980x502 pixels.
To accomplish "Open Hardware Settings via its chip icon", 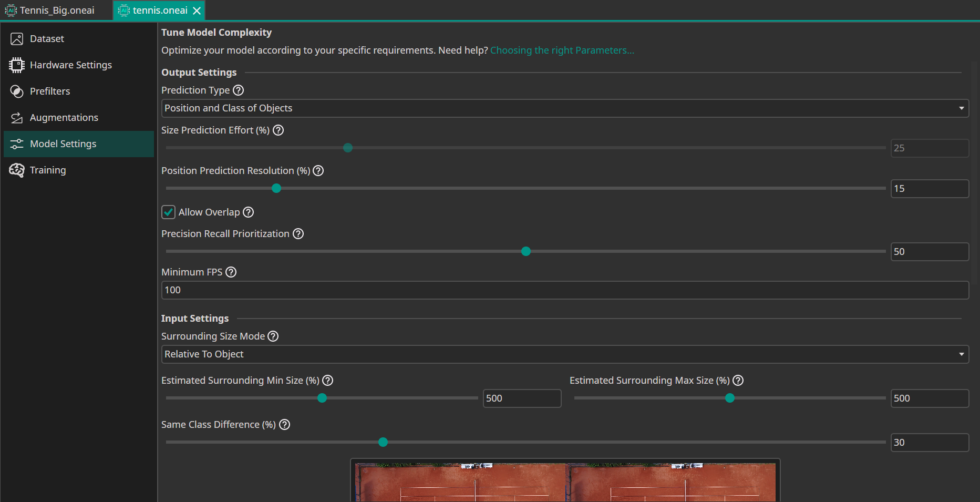I will coord(16,65).
